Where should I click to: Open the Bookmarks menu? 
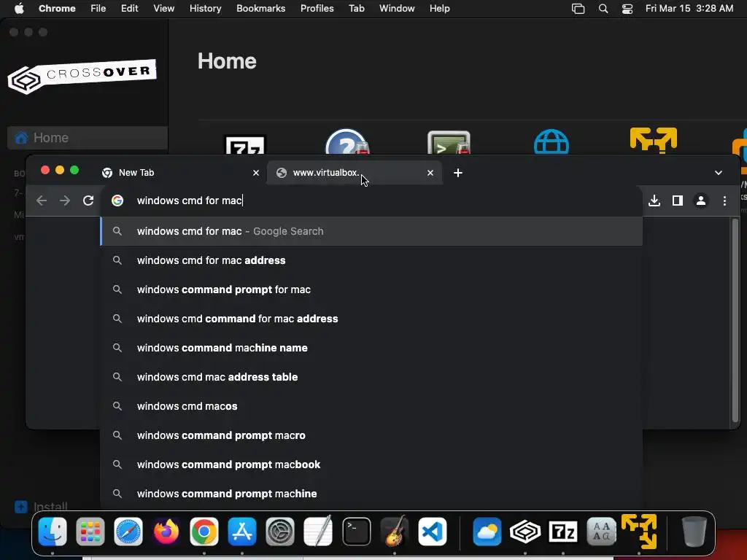point(260,9)
